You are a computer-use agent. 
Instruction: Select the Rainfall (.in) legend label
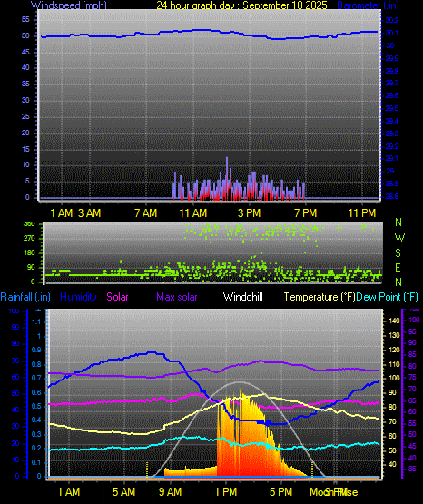pyautogui.click(x=25, y=297)
